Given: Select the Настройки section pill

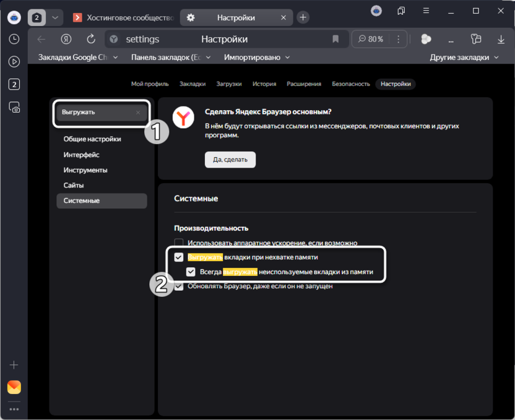Looking at the screenshot, I should [x=396, y=84].
